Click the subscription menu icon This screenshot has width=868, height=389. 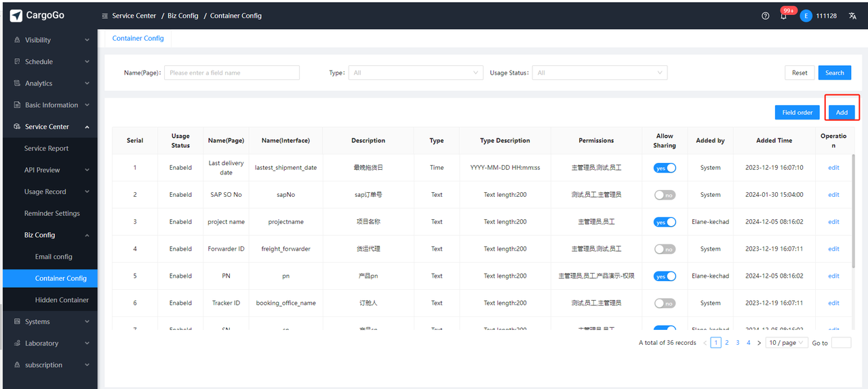click(x=18, y=365)
